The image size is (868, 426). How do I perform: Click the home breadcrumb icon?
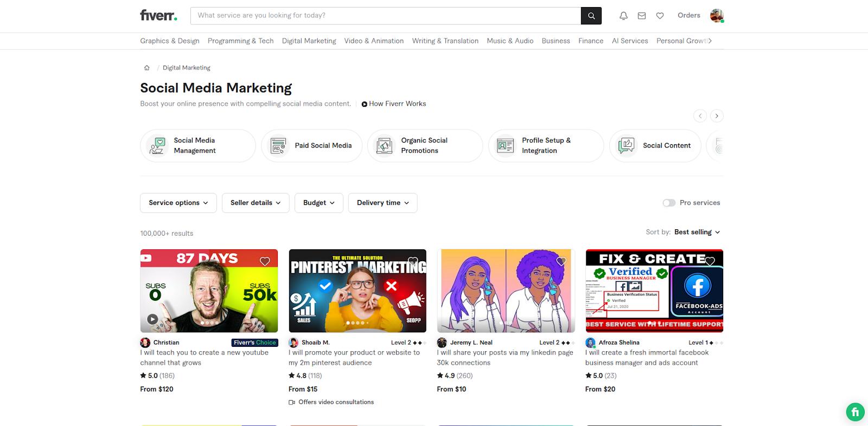(146, 68)
